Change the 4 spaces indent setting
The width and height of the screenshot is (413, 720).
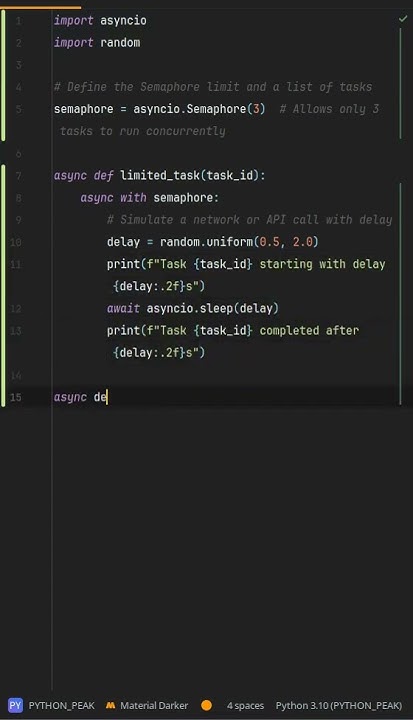point(245,705)
